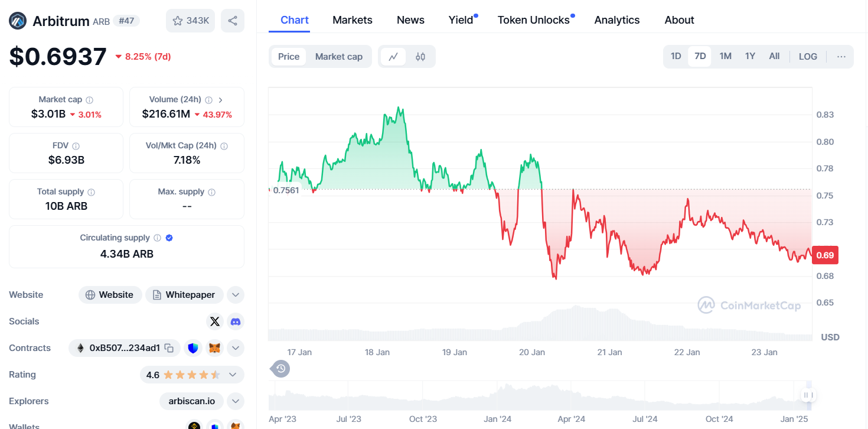
Task: Copy the contract address 0xB507...234ad1
Action: click(x=169, y=348)
